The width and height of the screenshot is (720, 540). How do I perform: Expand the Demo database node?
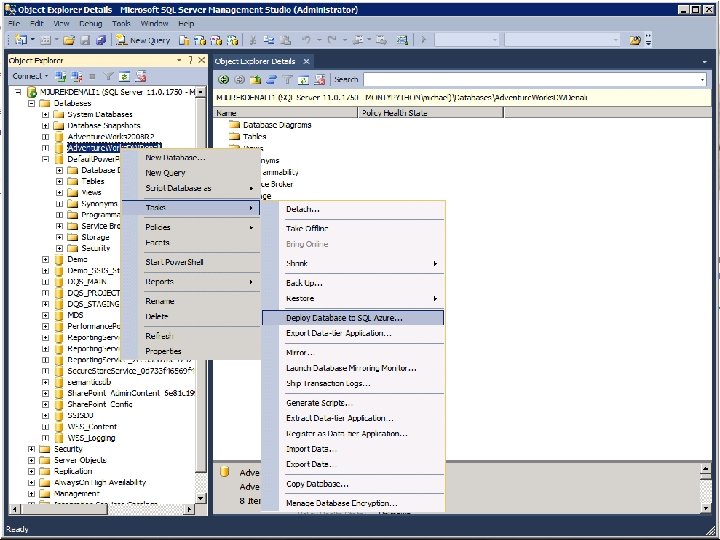coord(45,259)
